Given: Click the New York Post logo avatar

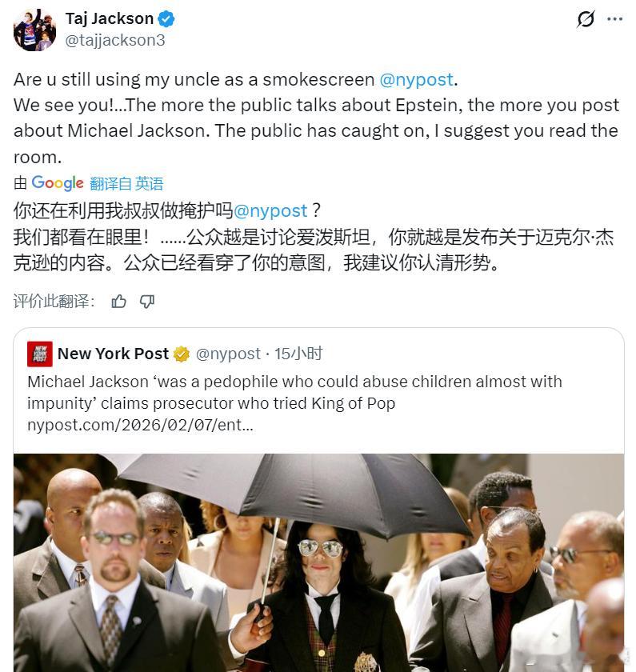Looking at the screenshot, I should 40,354.
